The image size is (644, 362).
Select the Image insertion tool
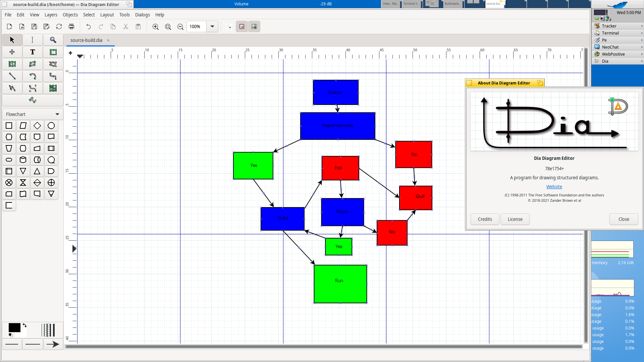pyautogui.click(x=53, y=88)
